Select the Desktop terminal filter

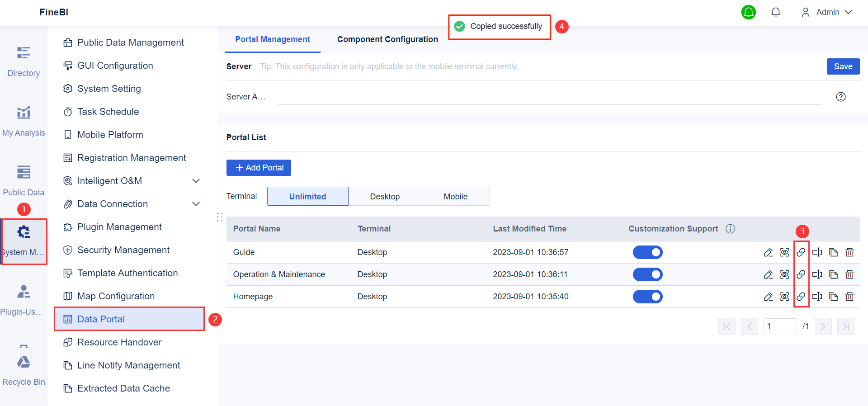click(x=385, y=196)
